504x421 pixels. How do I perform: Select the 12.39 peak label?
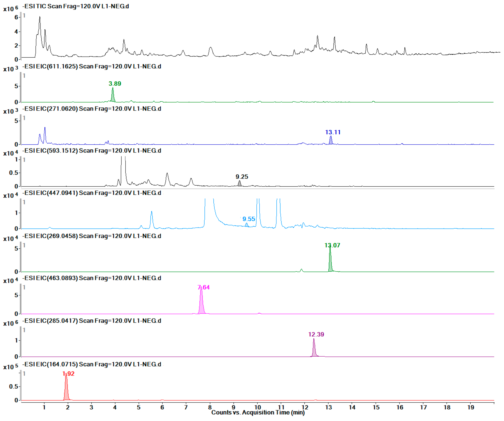point(316,335)
